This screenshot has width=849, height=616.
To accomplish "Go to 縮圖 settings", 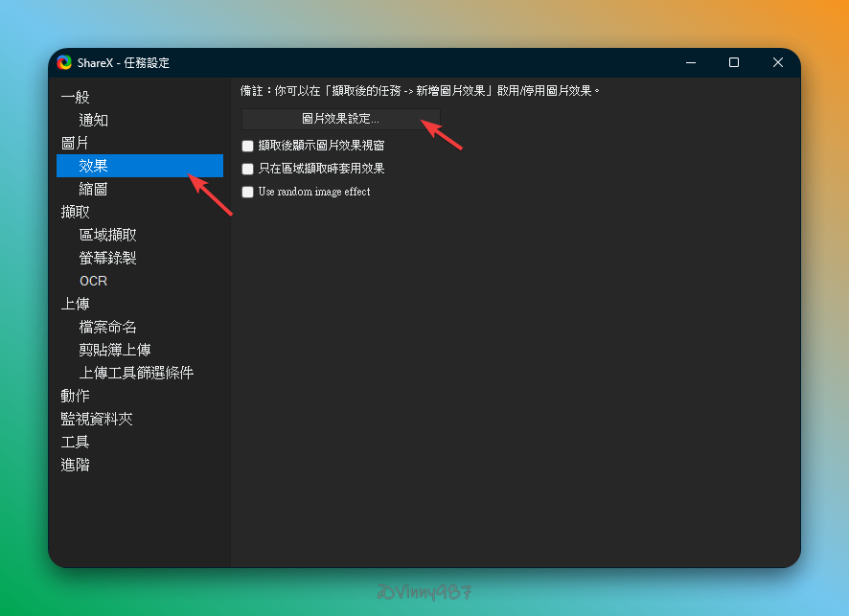I will pyautogui.click(x=93, y=189).
